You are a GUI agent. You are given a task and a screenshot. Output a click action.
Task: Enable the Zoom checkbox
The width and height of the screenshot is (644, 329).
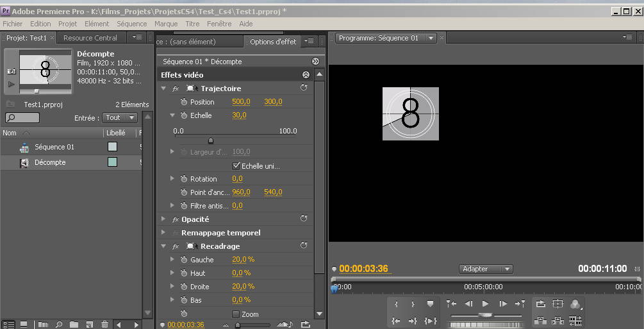coord(236,314)
